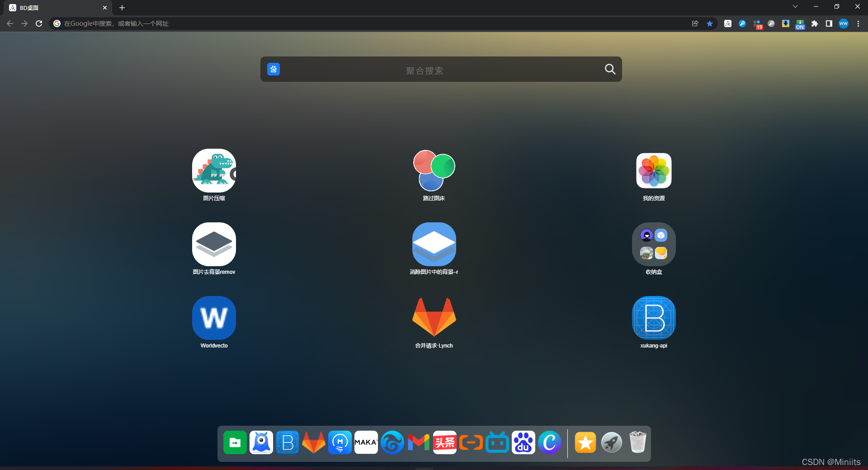Click the blue lightbulb M dock icon
868x470 pixels.
pyautogui.click(x=340, y=442)
